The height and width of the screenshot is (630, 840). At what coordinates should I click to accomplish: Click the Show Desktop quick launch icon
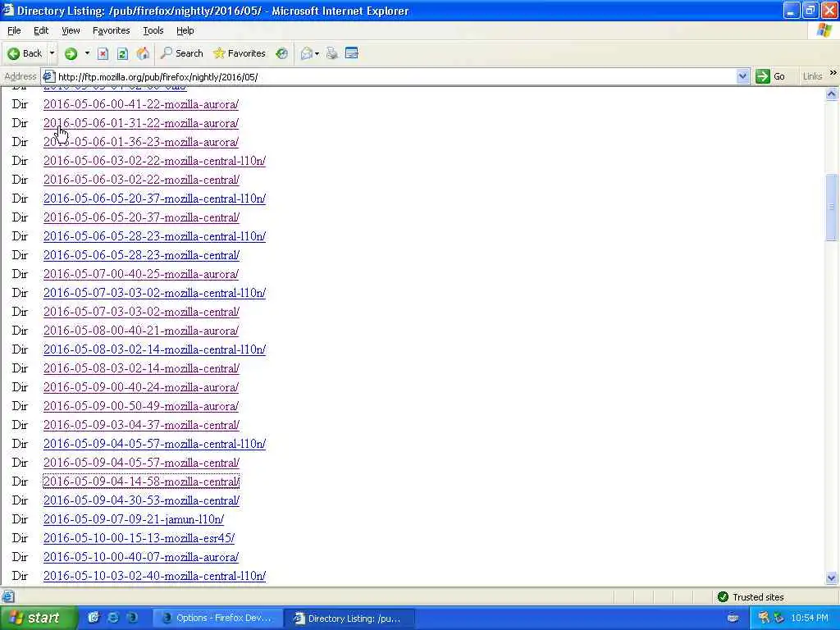[x=94, y=618]
